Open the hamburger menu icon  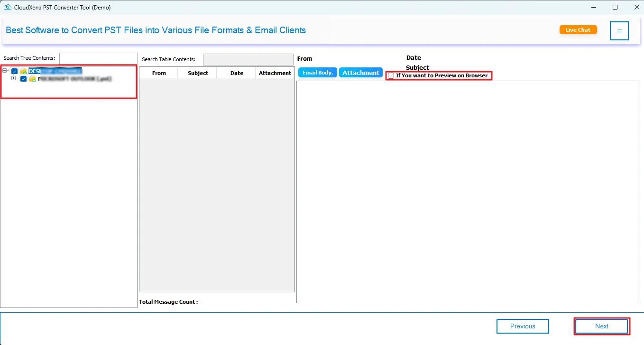[619, 31]
